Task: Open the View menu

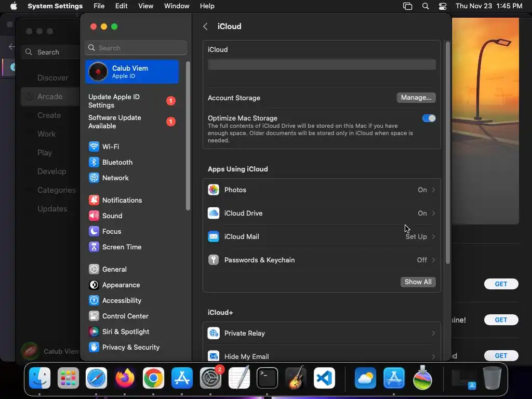Action: click(145, 6)
